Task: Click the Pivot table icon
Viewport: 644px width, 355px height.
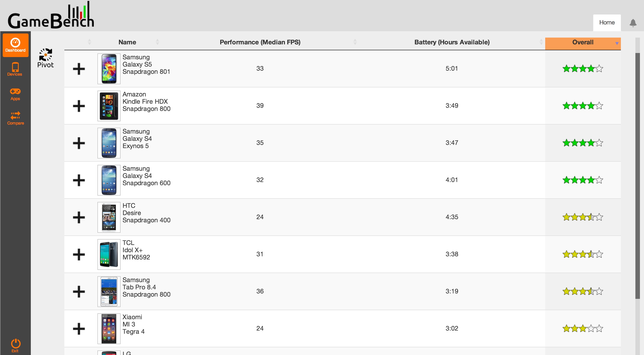Action: tap(46, 58)
